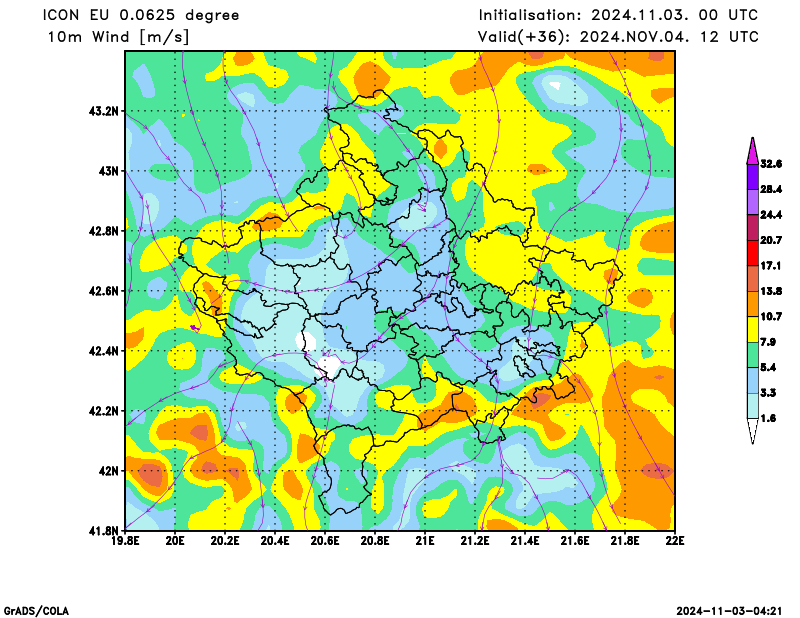This screenshot has height=618, width=800.
Task: Click the 13.8 legend value
Action: click(771, 291)
